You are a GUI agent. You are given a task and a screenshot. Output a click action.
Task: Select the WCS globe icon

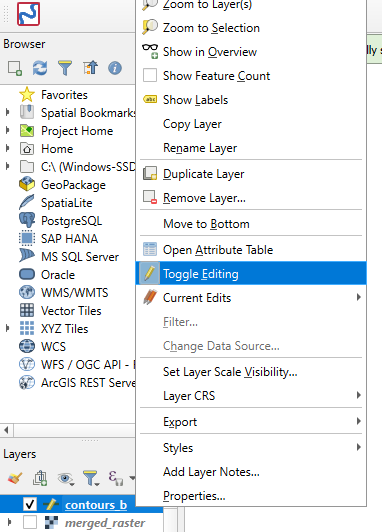(27, 346)
